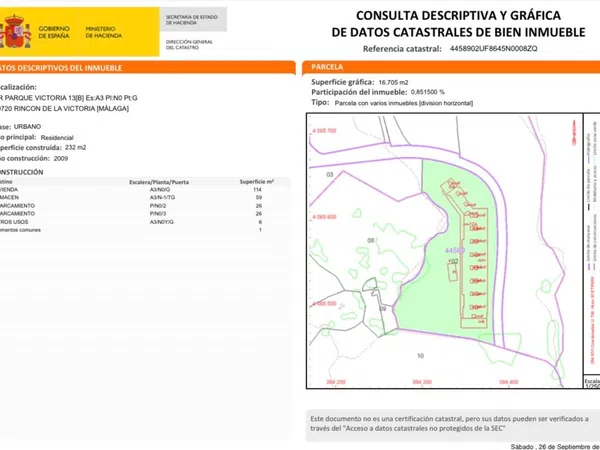This screenshot has height=450, width=600.
Task: Click parcel label '44589' on map
Action: tap(455, 251)
